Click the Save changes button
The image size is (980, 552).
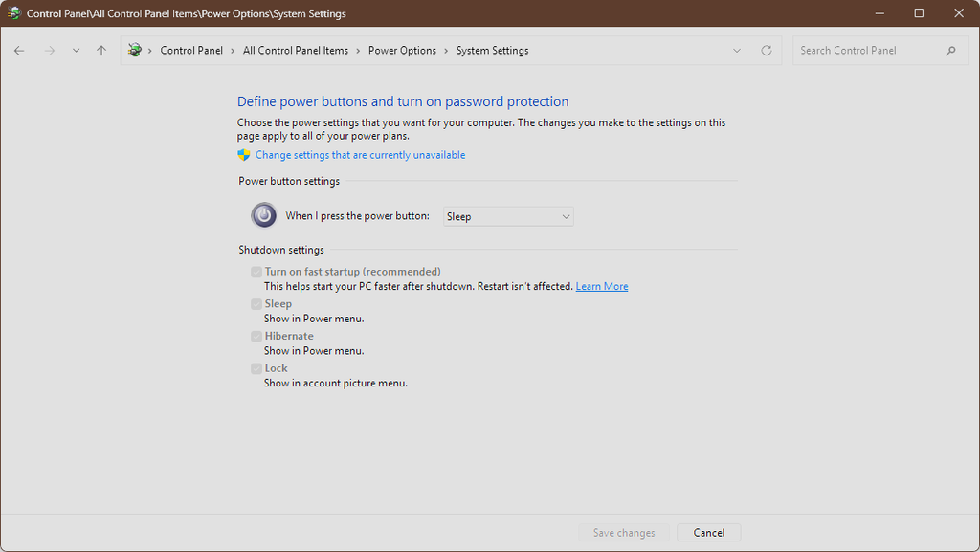click(x=624, y=533)
